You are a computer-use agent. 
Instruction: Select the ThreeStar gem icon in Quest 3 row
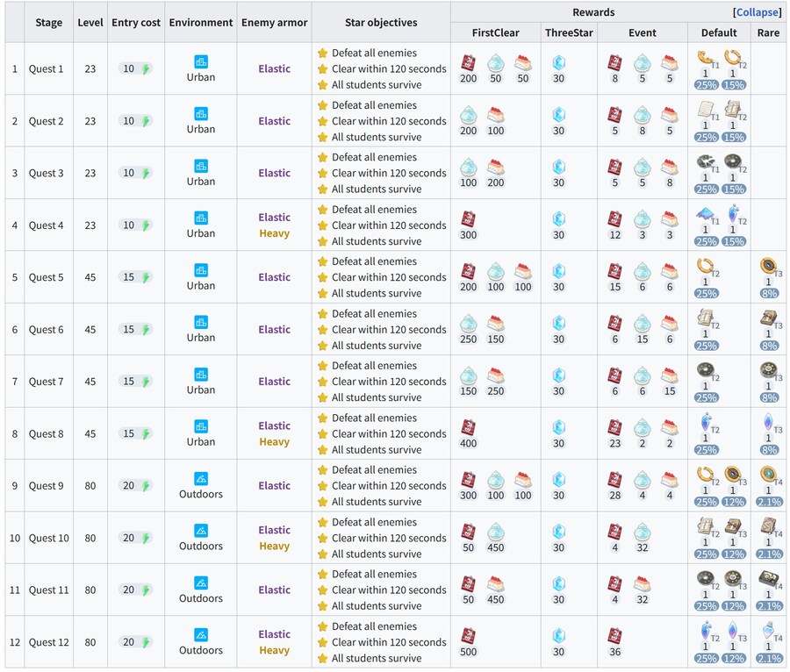[558, 167]
